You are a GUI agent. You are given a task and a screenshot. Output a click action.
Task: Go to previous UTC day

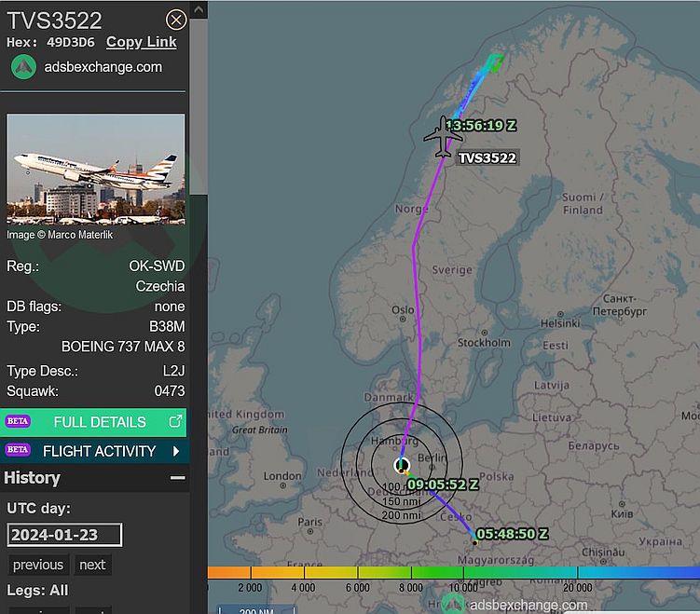(38, 565)
